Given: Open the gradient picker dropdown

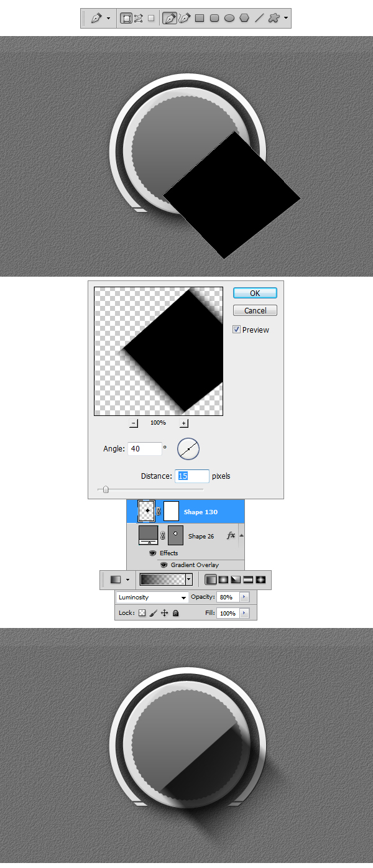Looking at the screenshot, I should pos(189,579).
